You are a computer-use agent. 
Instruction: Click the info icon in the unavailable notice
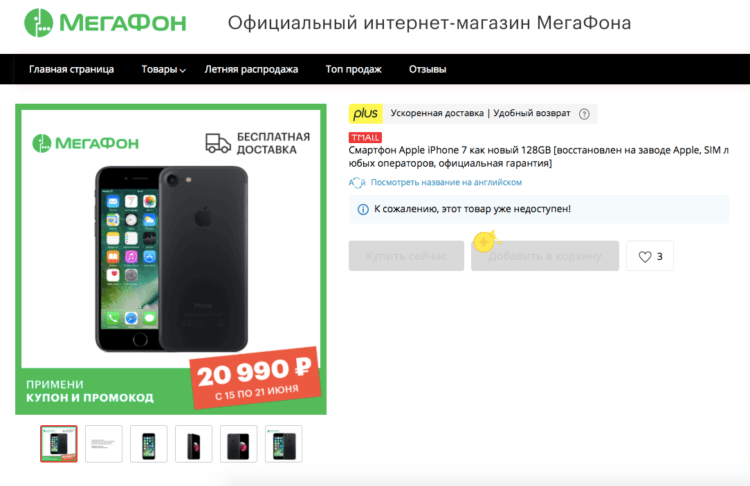tap(363, 209)
